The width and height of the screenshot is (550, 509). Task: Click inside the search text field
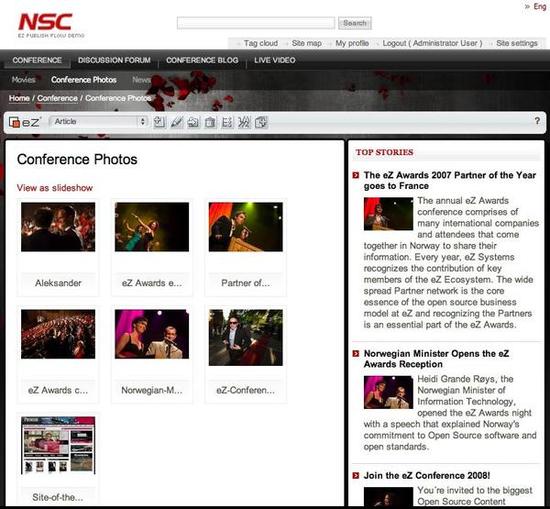[256, 23]
